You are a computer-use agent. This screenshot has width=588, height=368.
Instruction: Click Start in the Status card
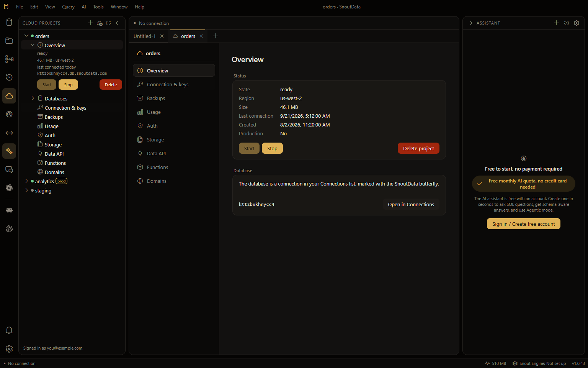tap(249, 148)
